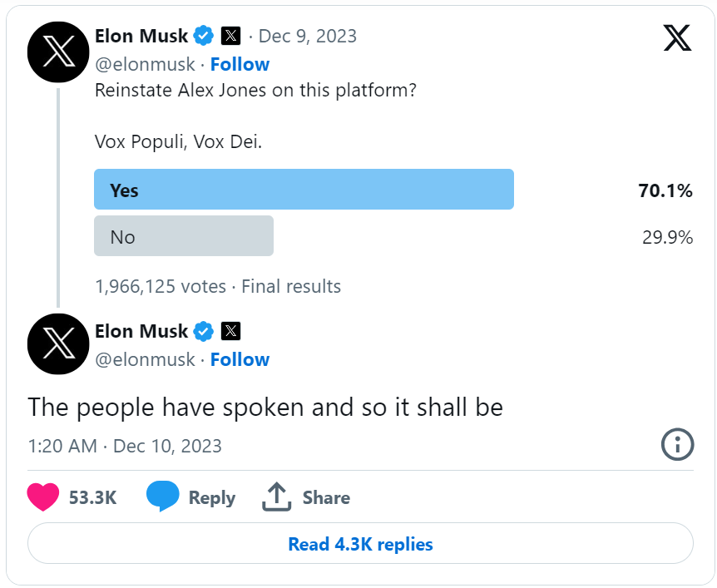The width and height of the screenshot is (717, 588).
Task: Open the 1:20 AM · Dec 10, 2023 timestamp
Action: click(125, 446)
